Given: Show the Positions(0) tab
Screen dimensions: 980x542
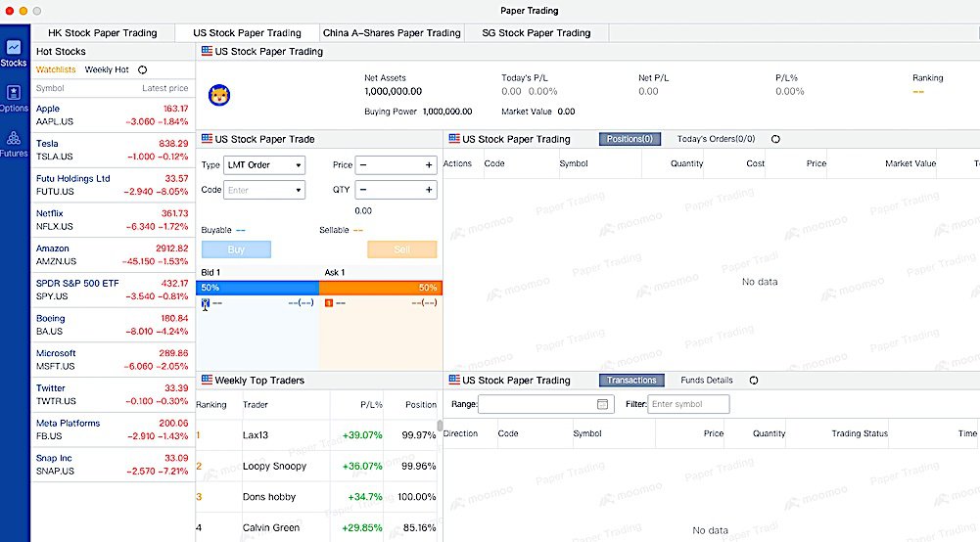Looking at the screenshot, I should [630, 139].
